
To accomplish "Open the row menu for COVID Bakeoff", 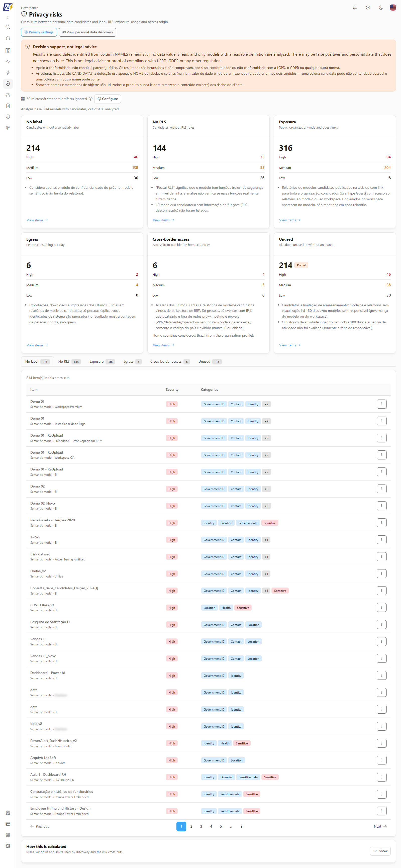I will click(381, 608).
